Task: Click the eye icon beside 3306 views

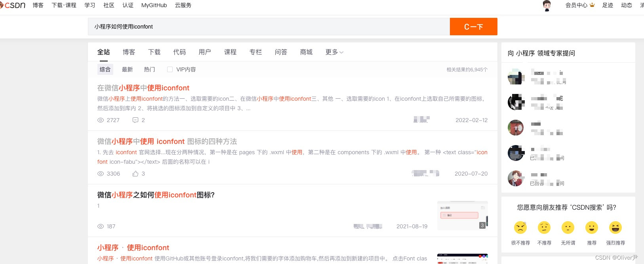Action: [101, 174]
